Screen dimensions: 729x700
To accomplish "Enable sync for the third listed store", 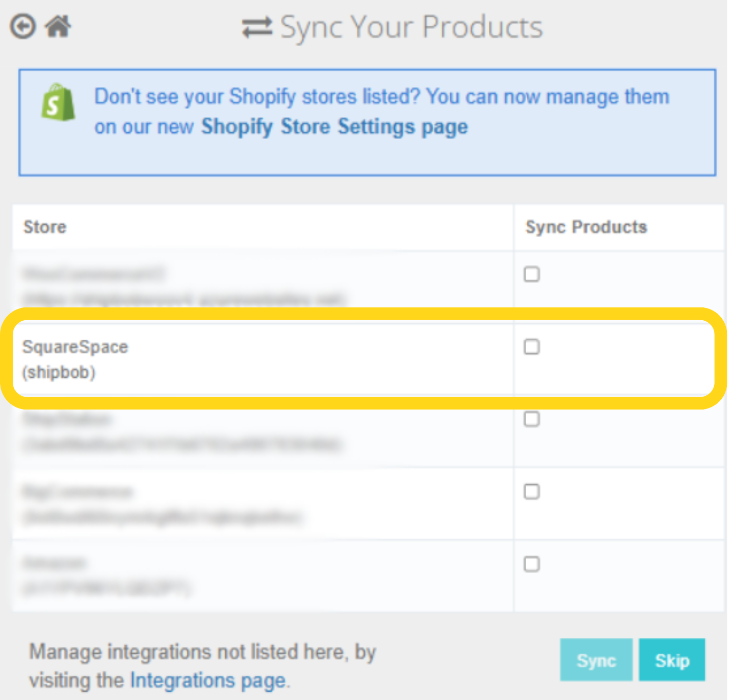I will 531,419.
